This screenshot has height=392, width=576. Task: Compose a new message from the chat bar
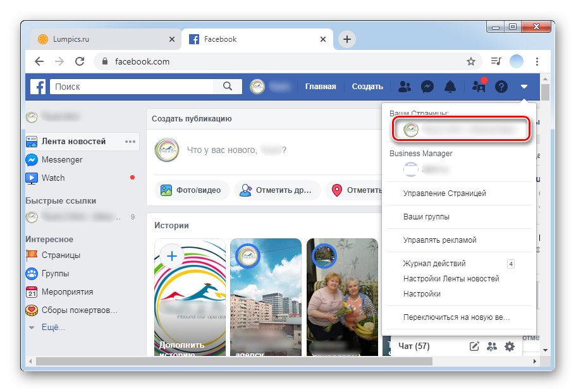(475, 346)
